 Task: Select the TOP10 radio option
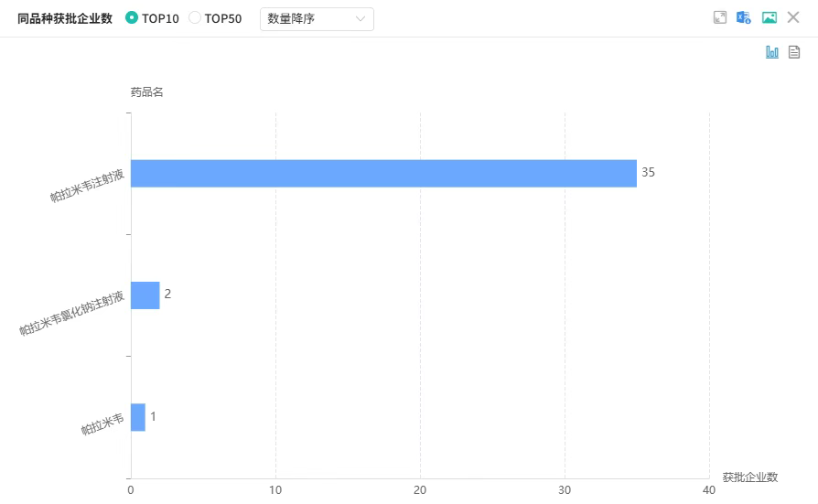pyautogui.click(x=132, y=18)
